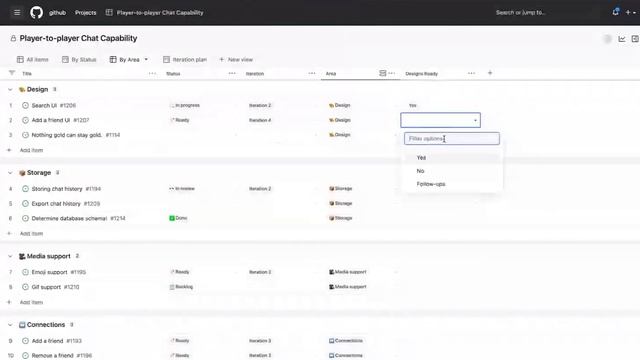
Task: Open Designs Ready column options menu
Action: click(x=471, y=73)
